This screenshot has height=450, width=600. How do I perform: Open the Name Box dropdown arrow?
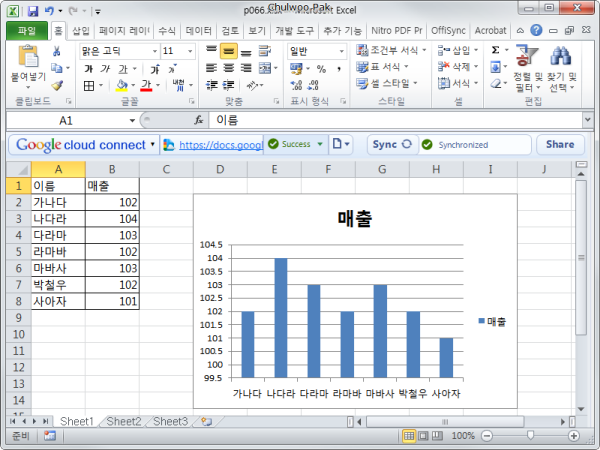(132, 121)
